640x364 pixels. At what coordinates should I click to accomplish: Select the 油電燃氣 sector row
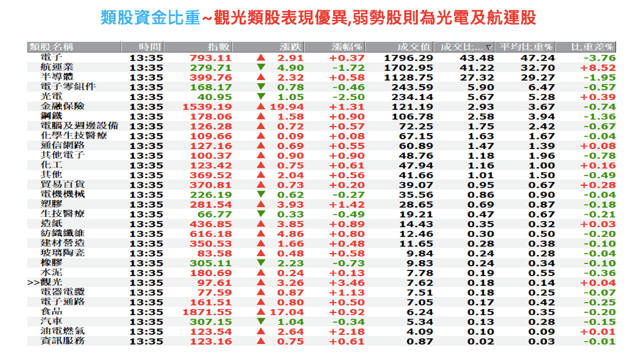click(x=62, y=331)
